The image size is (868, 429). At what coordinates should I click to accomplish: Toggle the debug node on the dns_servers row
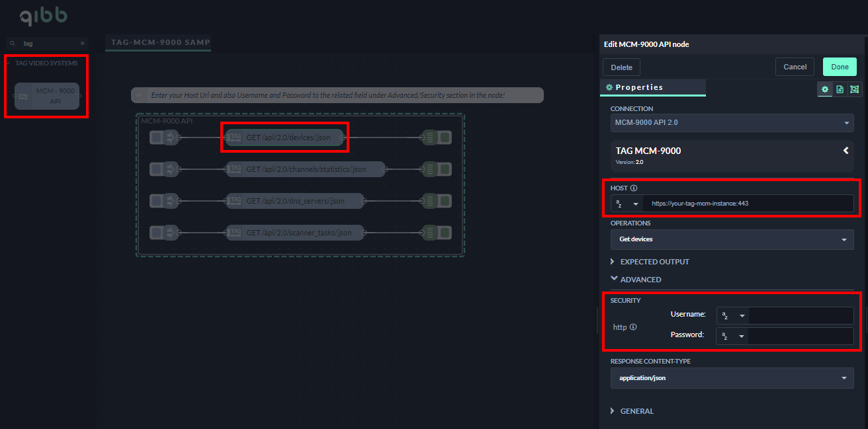point(445,201)
